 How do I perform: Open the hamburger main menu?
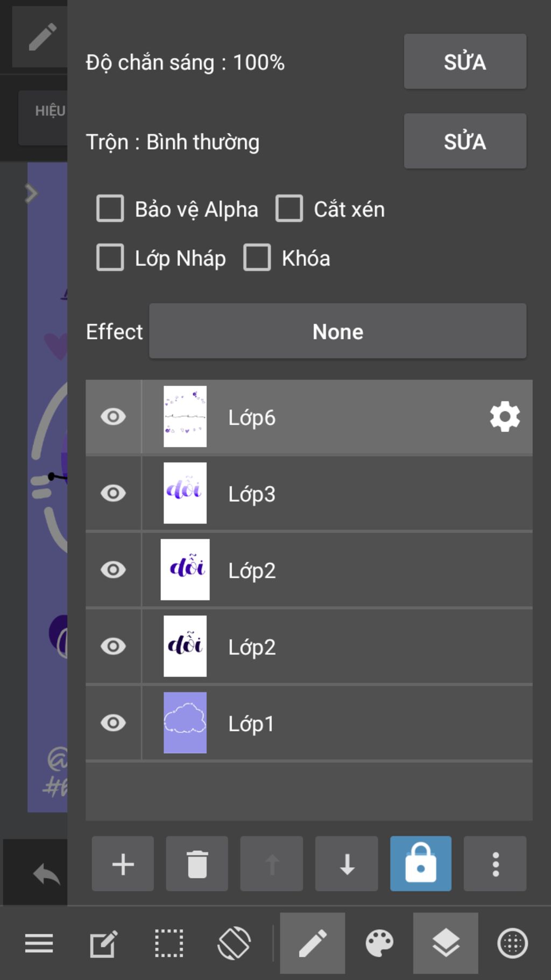pos(39,943)
